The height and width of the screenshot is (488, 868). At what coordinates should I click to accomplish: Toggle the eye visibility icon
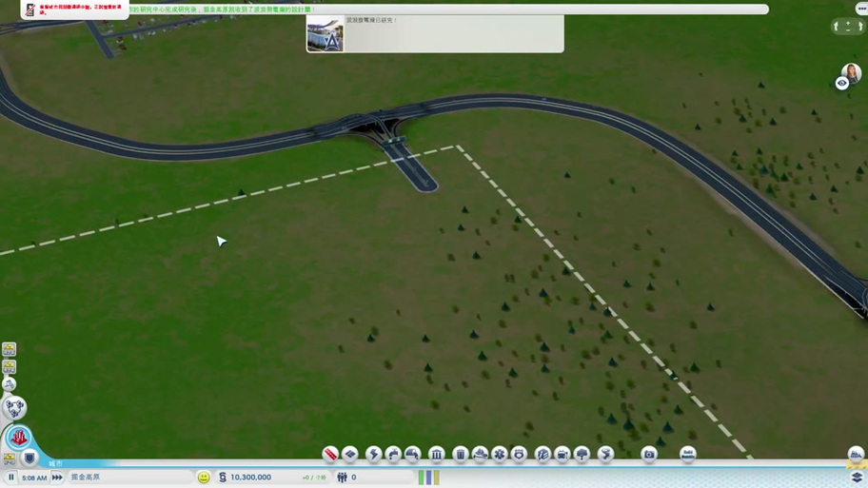click(x=842, y=83)
